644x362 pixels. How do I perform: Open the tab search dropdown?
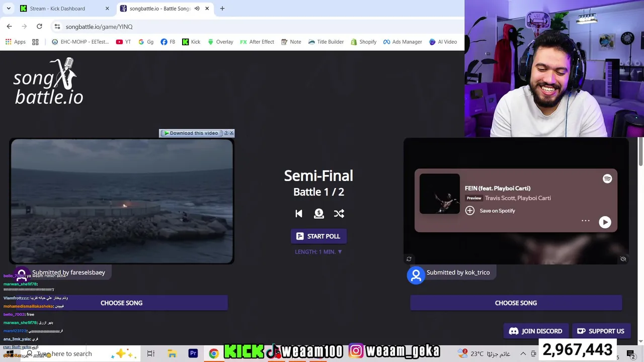[9, 9]
